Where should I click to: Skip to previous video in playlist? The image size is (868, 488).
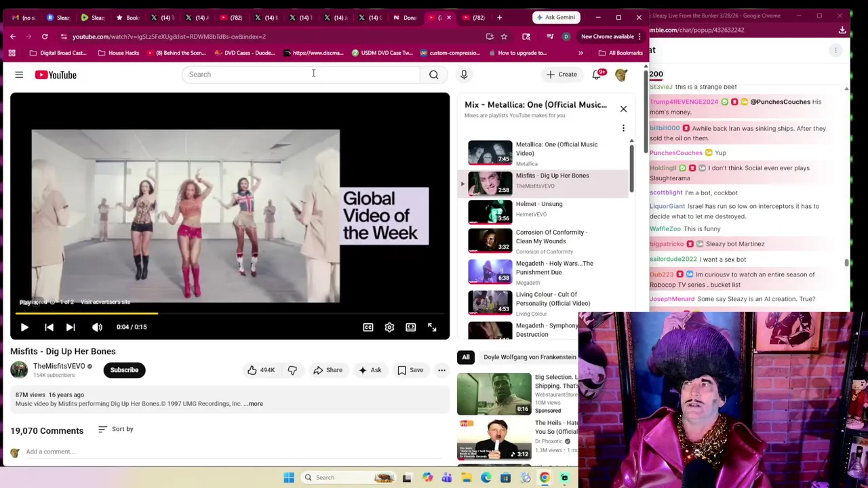[49, 327]
